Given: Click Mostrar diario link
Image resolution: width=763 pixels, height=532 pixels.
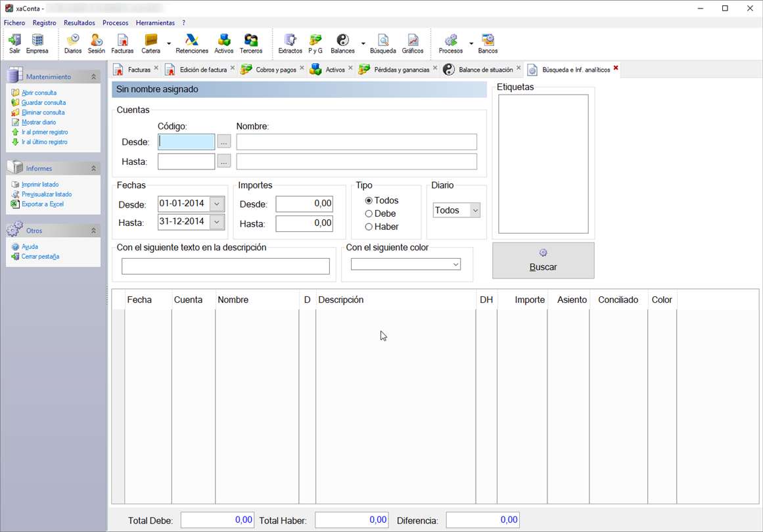Looking at the screenshot, I should 38,122.
